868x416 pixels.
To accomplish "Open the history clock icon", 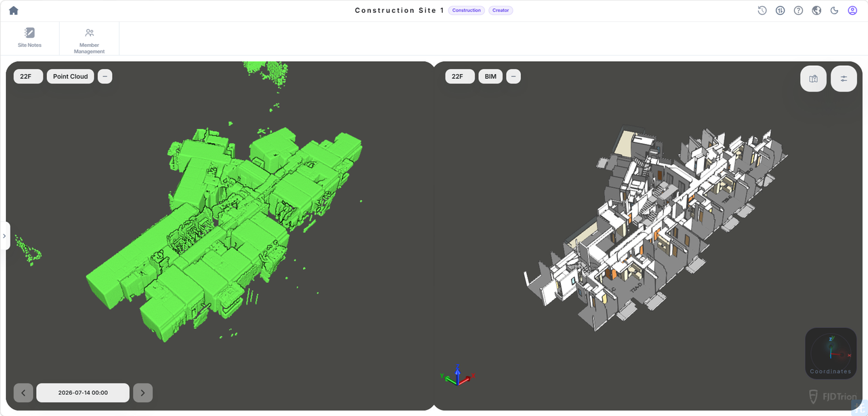I will coord(762,10).
